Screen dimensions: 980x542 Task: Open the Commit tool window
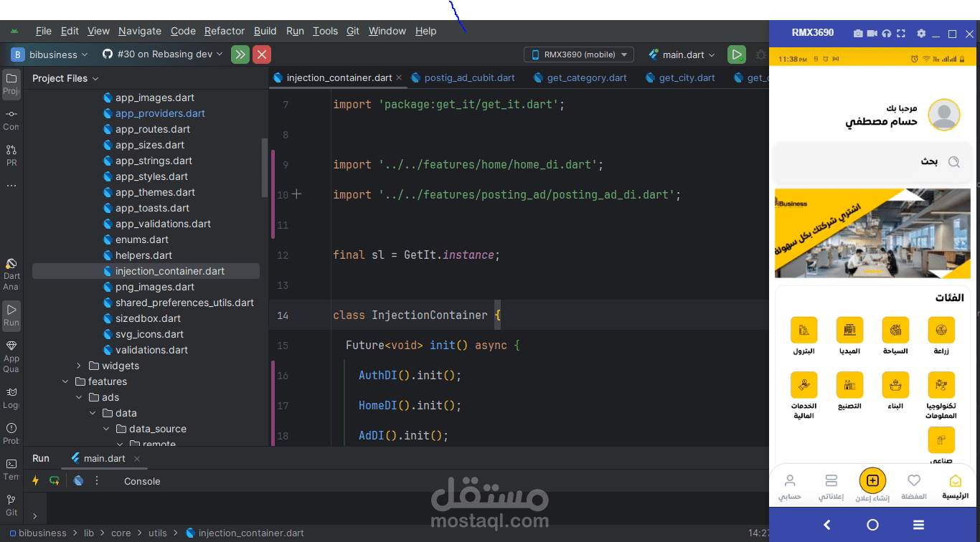pos(11,118)
